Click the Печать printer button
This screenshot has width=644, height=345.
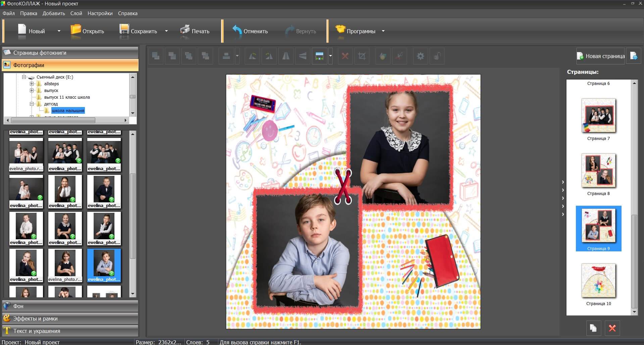point(195,31)
